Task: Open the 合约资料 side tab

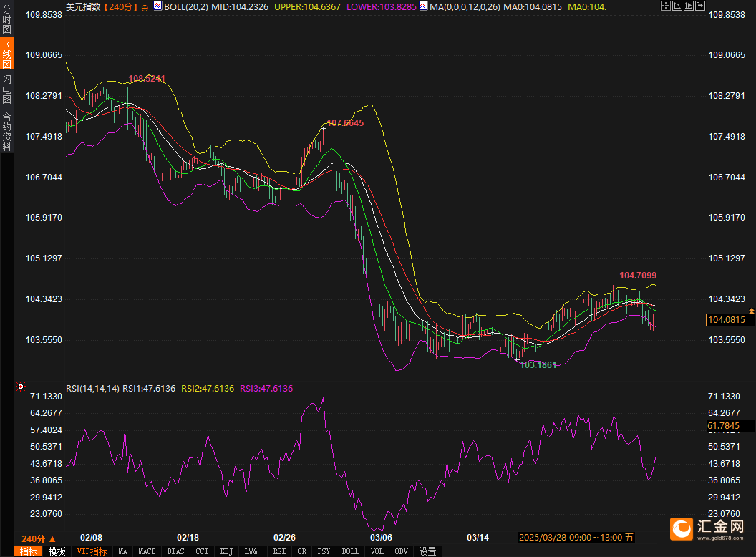Action: point(6,132)
